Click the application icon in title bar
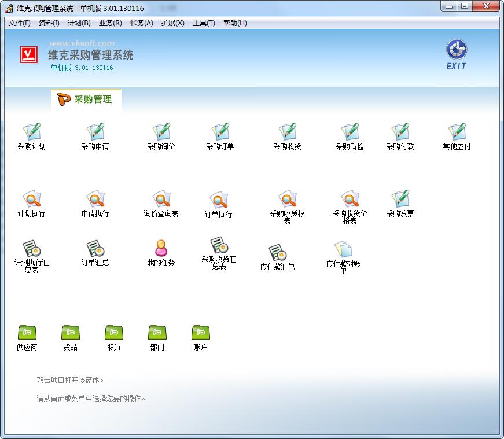This screenshot has height=439, width=504. click(x=9, y=8)
